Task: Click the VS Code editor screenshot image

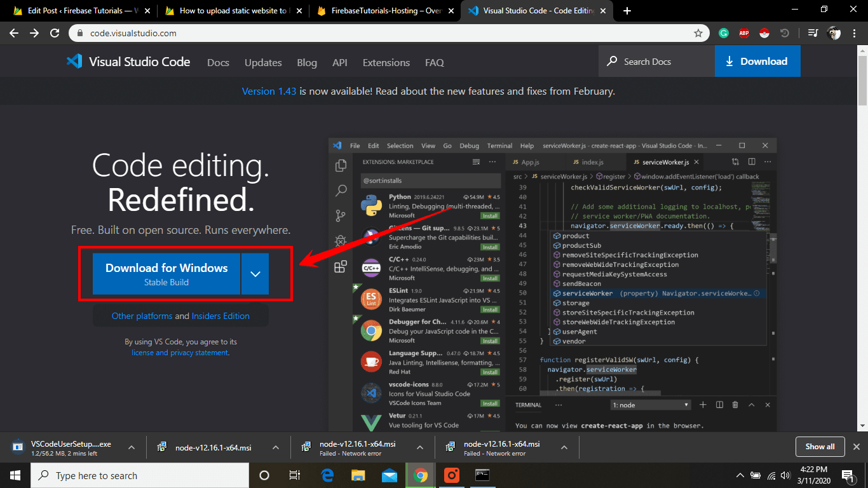Action: 552,285
